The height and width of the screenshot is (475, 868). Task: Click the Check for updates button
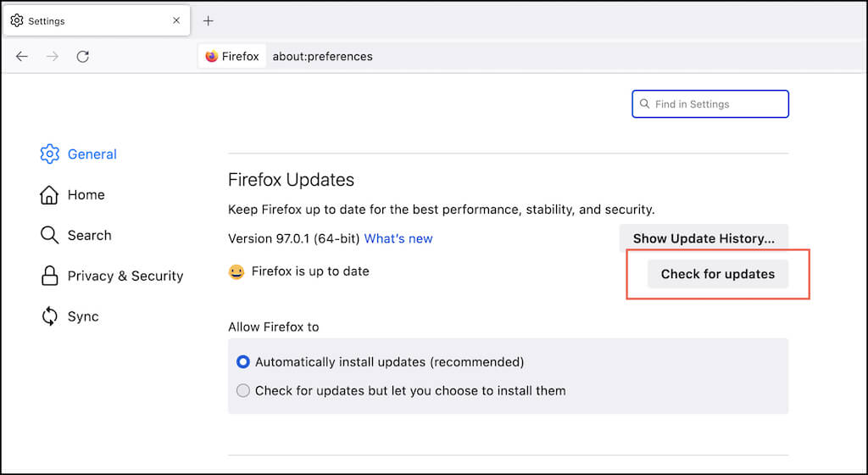(717, 274)
